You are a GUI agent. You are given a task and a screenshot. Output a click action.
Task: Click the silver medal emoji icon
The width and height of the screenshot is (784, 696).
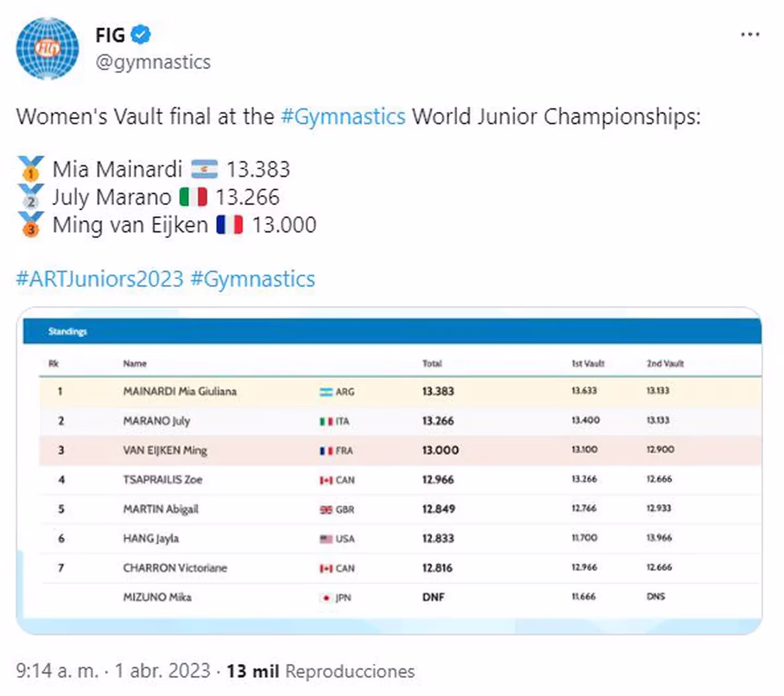click(x=30, y=197)
